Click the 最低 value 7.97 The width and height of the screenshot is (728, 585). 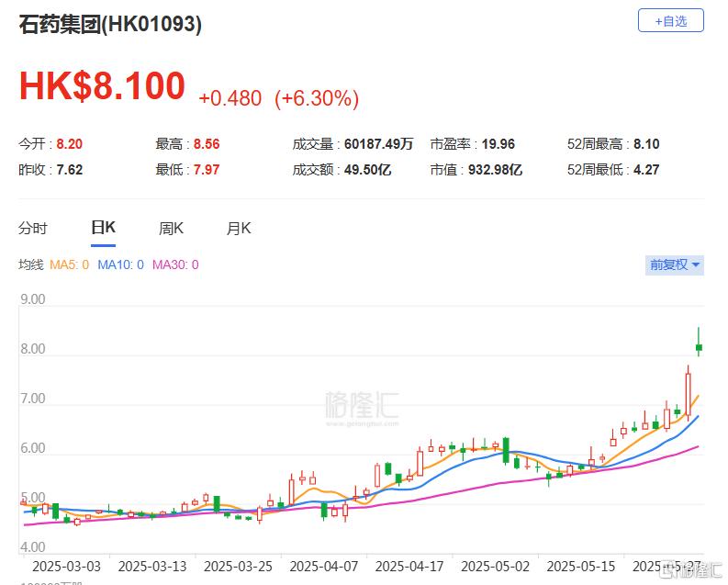coord(207,170)
